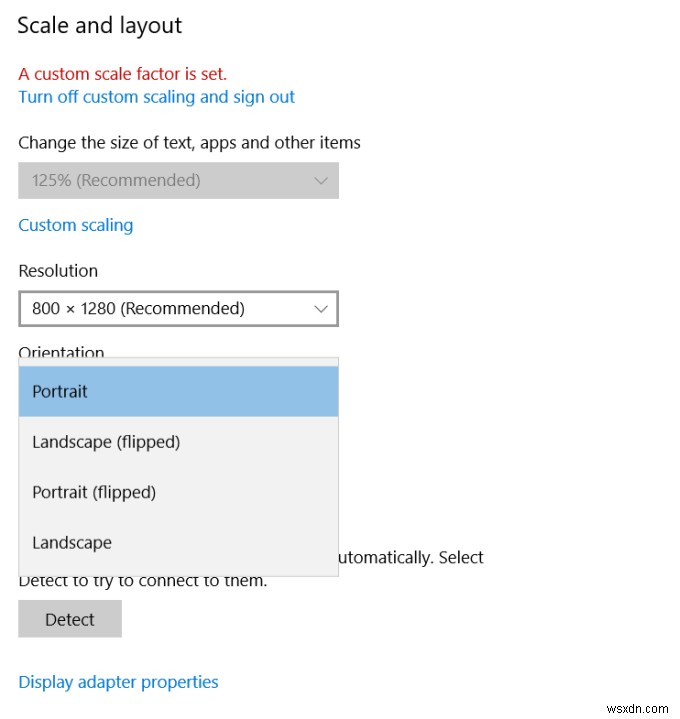The image size is (680, 719).
Task: Select Portrait orientation option
Action: pyautogui.click(x=178, y=391)
